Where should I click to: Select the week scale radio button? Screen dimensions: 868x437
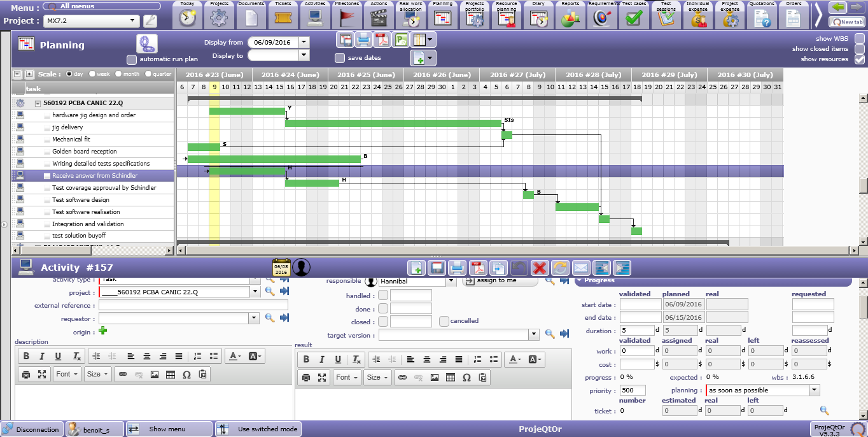[x=92, y=74]
